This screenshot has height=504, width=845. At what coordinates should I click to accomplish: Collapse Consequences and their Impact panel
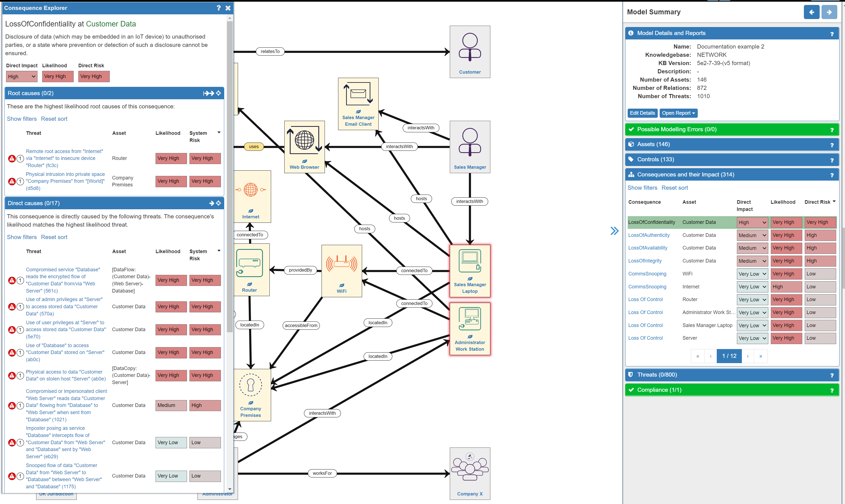point(732,175)
